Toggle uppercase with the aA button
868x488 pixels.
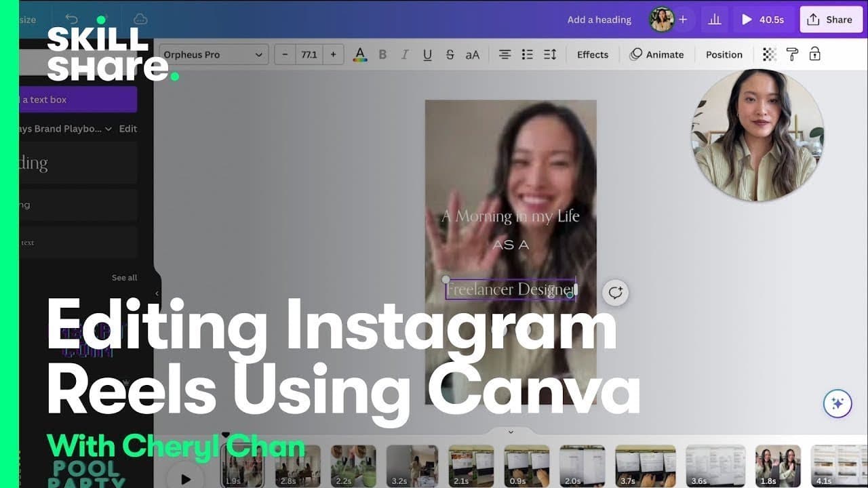click(x=473, y=55)
